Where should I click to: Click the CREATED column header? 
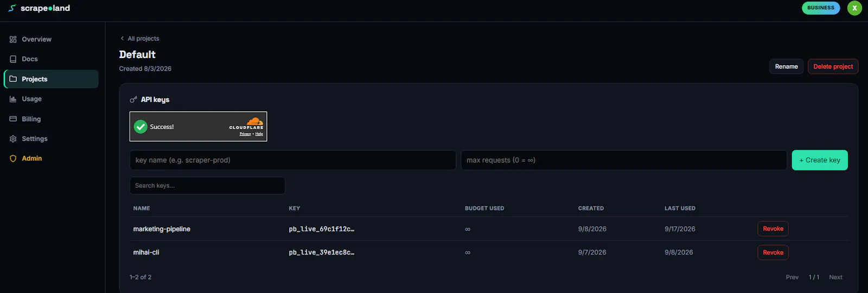(591, 208)
